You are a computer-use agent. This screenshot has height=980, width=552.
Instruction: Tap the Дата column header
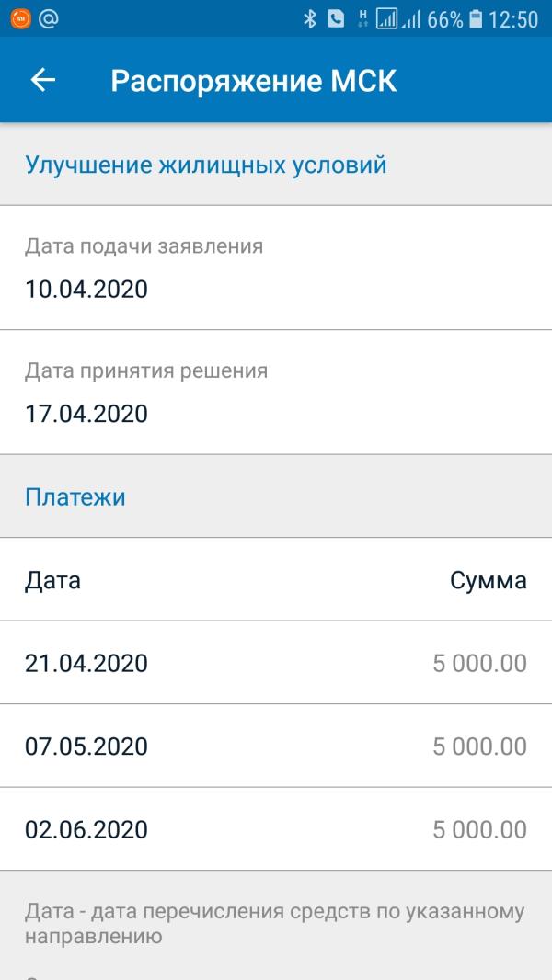[52, 580]
